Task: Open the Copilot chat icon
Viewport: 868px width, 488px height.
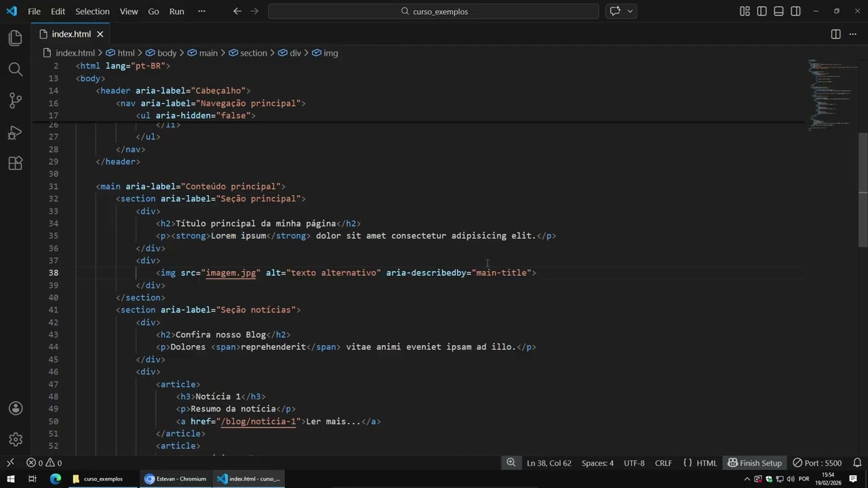Action: 616,11
